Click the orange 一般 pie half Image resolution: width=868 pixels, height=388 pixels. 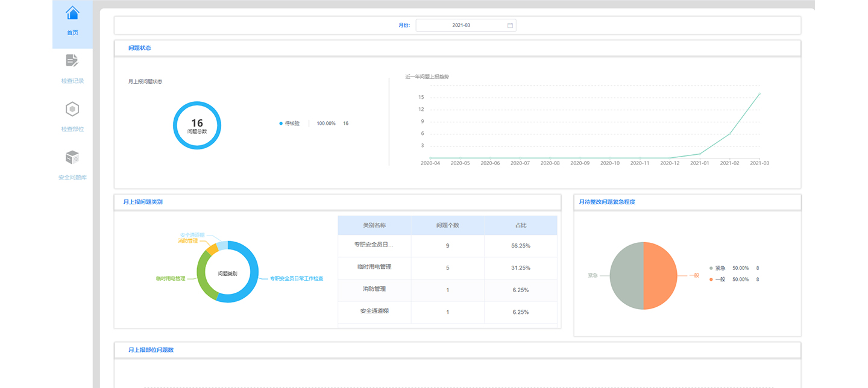tap(660, 276)
